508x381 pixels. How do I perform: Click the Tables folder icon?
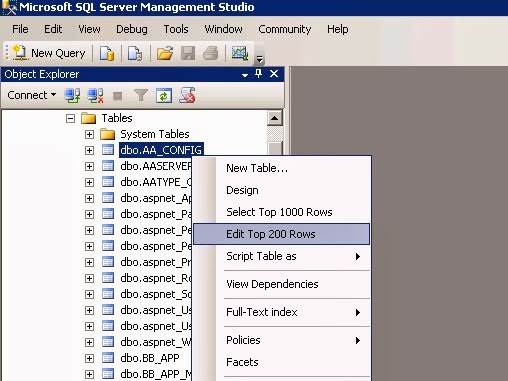click(89, 118)
